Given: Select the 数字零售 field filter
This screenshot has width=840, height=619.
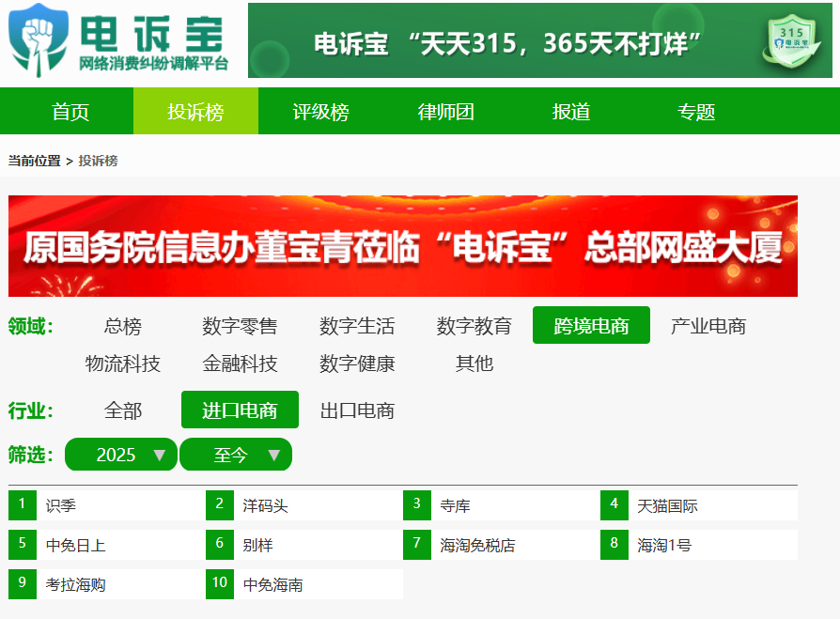Looking at the screenshot, I should click(x=240, y=326).
